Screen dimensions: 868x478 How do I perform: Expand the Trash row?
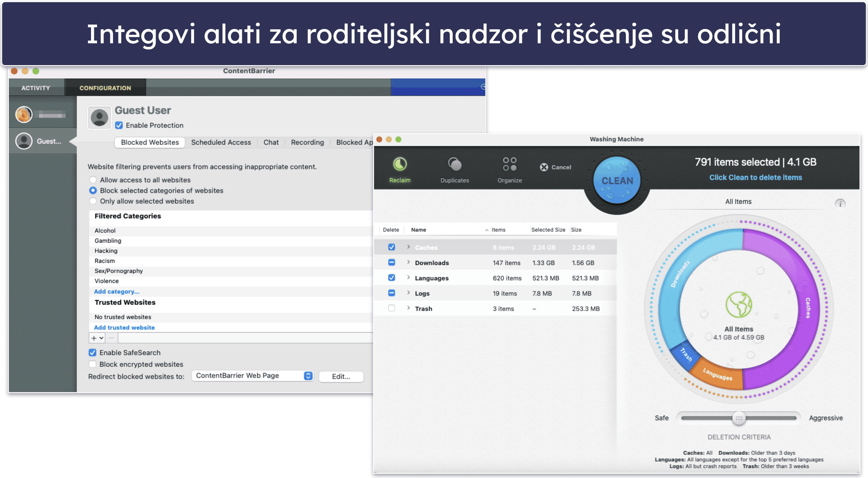tap(408, 308)
